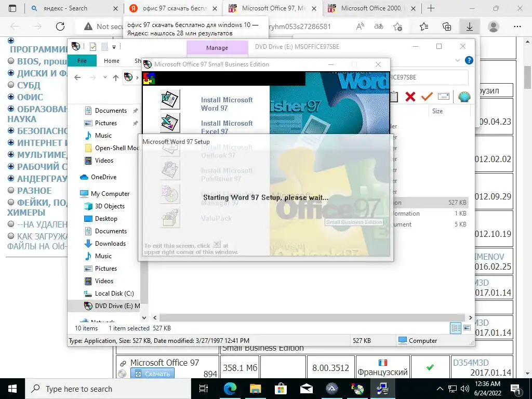Sort by the Size column header
Screen dimensions: 532x399
click(x=437, y=111)
